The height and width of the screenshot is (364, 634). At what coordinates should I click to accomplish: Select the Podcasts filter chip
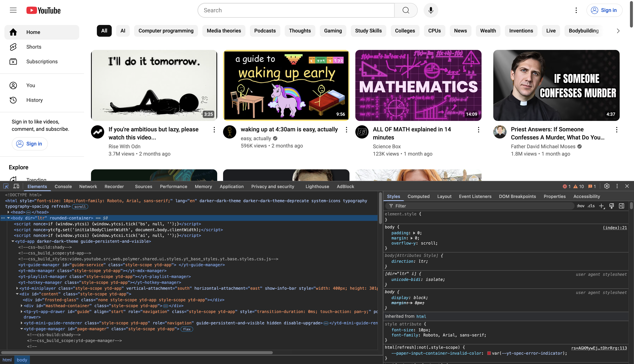[x=265, y=31]
